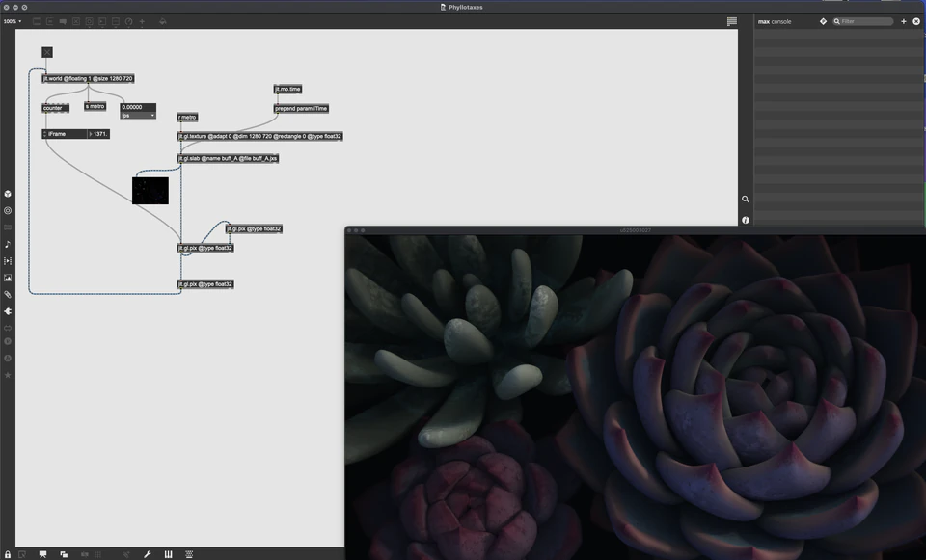Click the new object box toolbar icon

pyautogui.click(x=37, y=21)
